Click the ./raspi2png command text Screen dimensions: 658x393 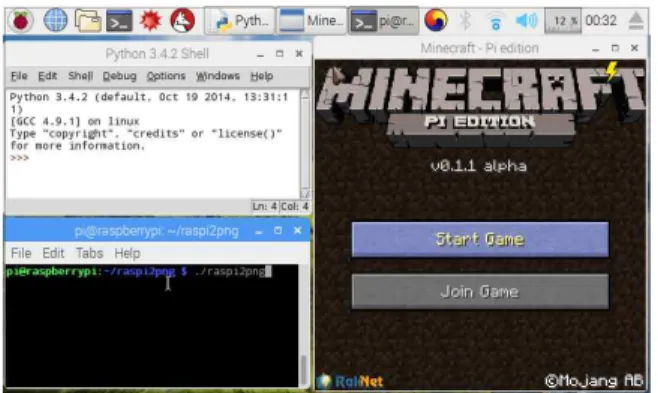click(230, 271)
